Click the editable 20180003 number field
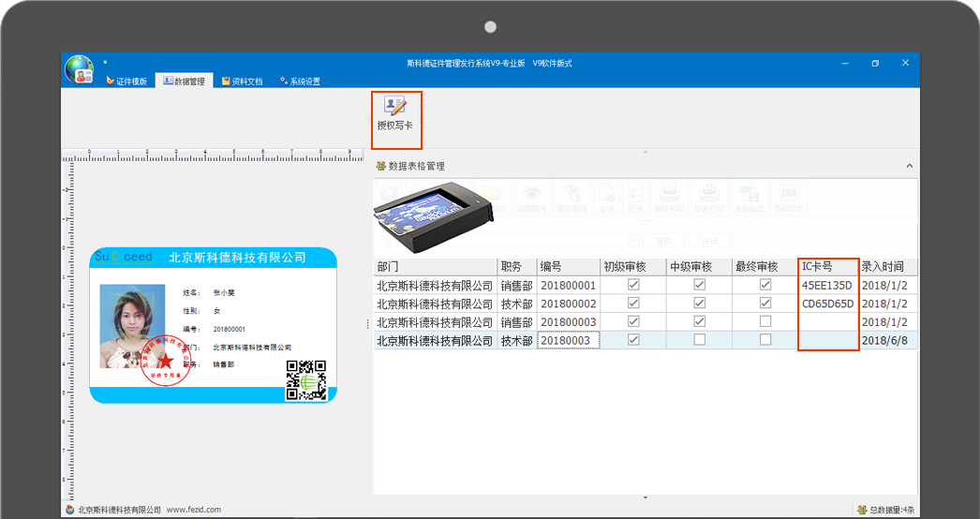Viewport: 980px width, 519px height. [568, 341]
